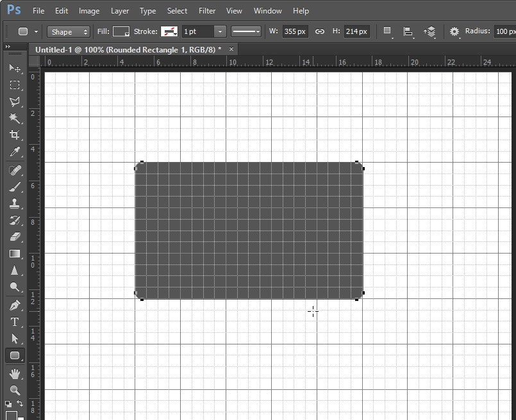Open the stroke line type dropdown
516x420 pixels.
(x=246, y=32)
